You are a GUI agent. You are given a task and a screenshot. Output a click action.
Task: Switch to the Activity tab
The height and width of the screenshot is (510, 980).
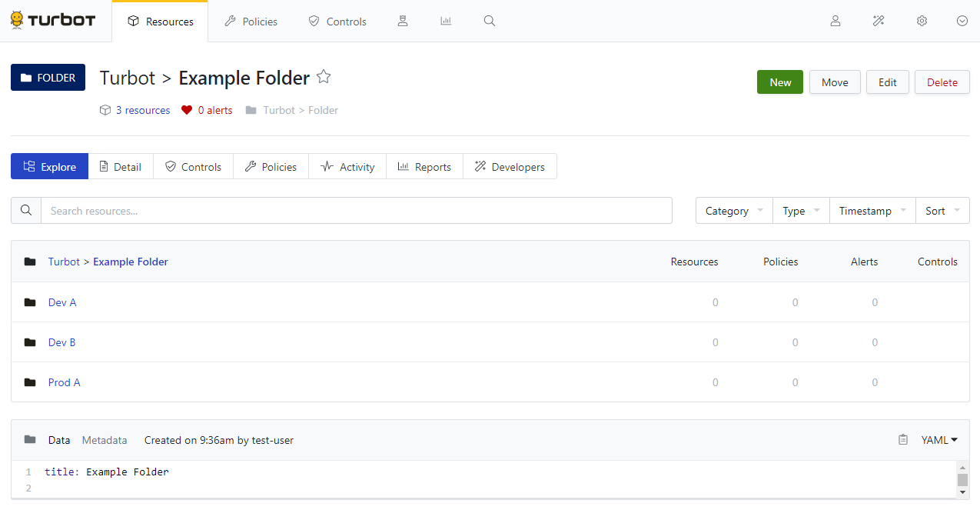347,167
